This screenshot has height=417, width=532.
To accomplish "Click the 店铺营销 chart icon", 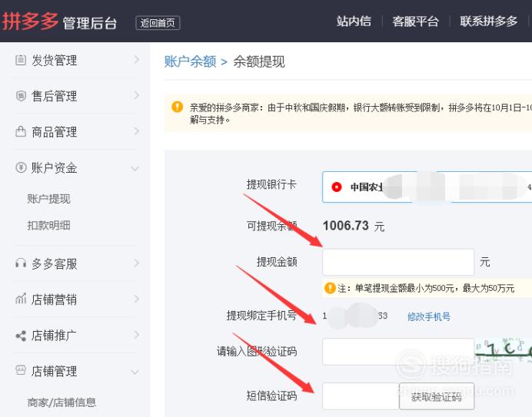I will tap(21, 299).
